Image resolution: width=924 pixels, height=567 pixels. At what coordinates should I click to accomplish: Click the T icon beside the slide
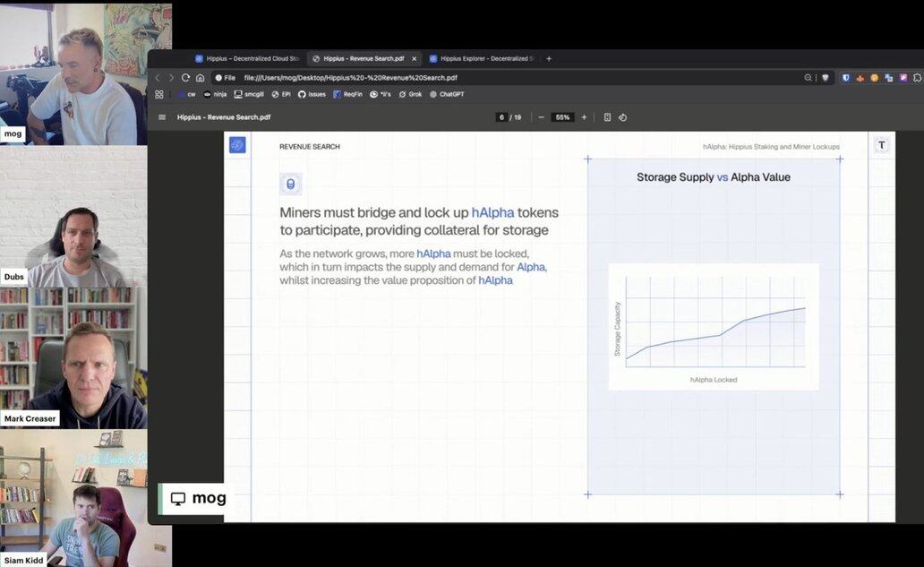882,145
